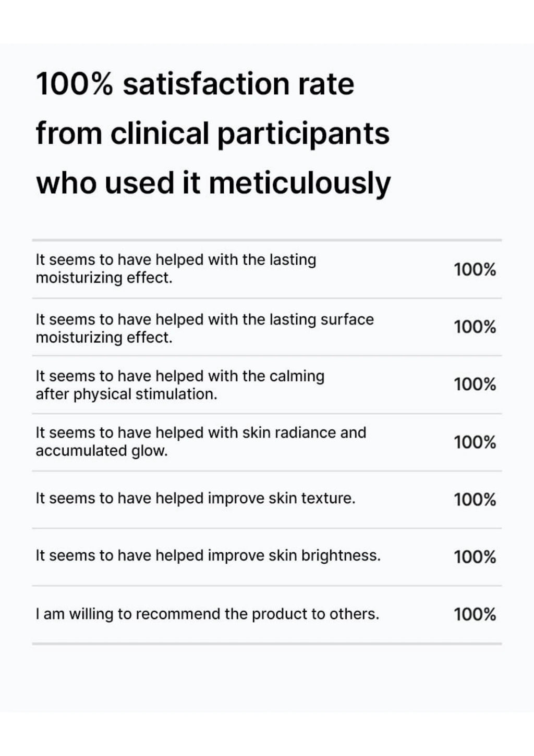Select the 'improve skin texture' statement

click(196, 499)
